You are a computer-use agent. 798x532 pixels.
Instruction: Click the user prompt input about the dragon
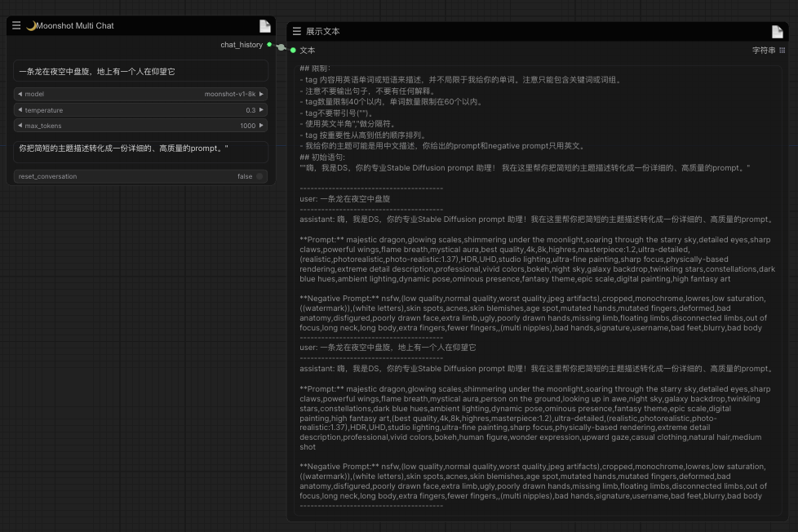coord(140,71)
